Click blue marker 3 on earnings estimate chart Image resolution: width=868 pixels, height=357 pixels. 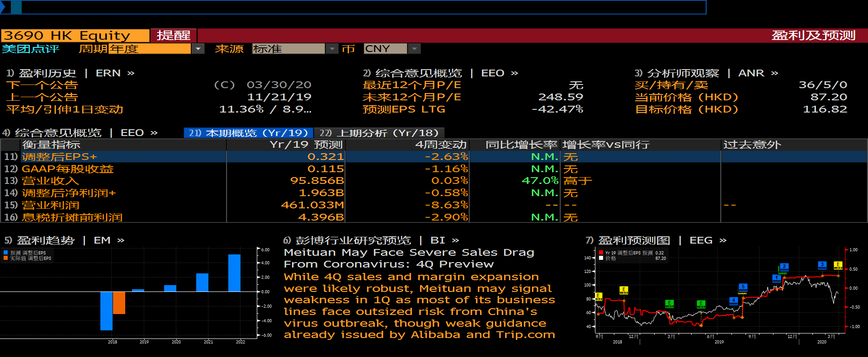point(822,265)
